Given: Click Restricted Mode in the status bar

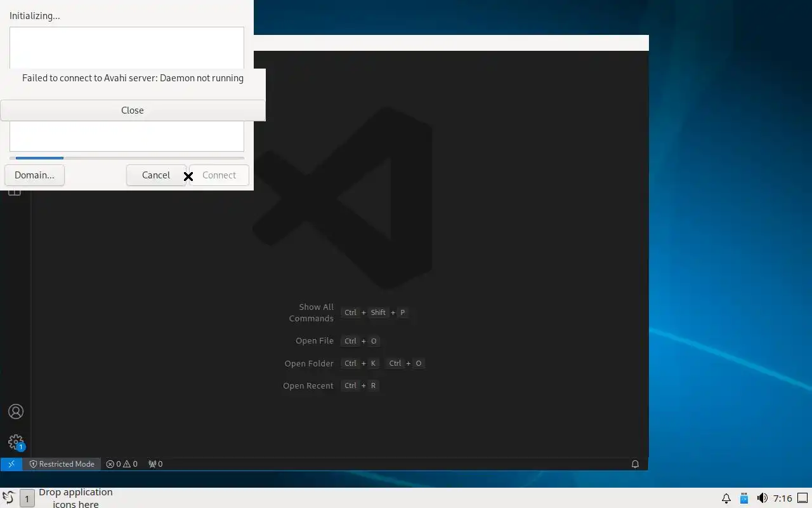Looking at the screenshot, I should (x=62, y=464).
